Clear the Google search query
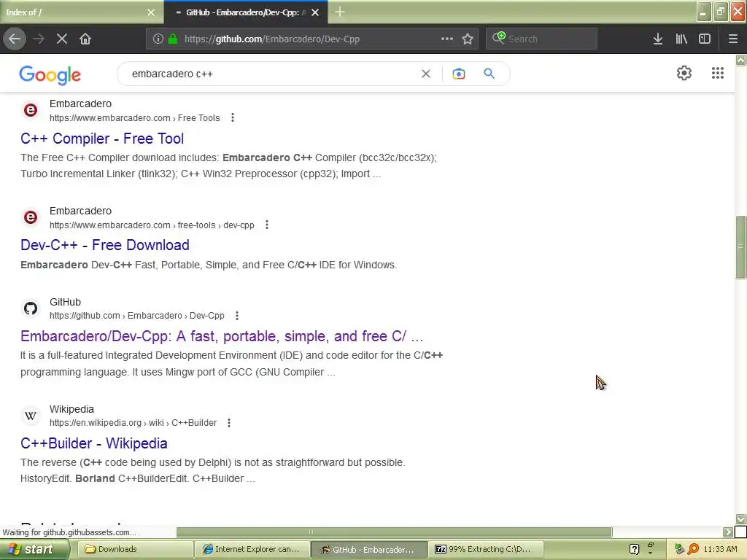Image resolution: width=747 pixels, height=560 pixels. [426, 74]
